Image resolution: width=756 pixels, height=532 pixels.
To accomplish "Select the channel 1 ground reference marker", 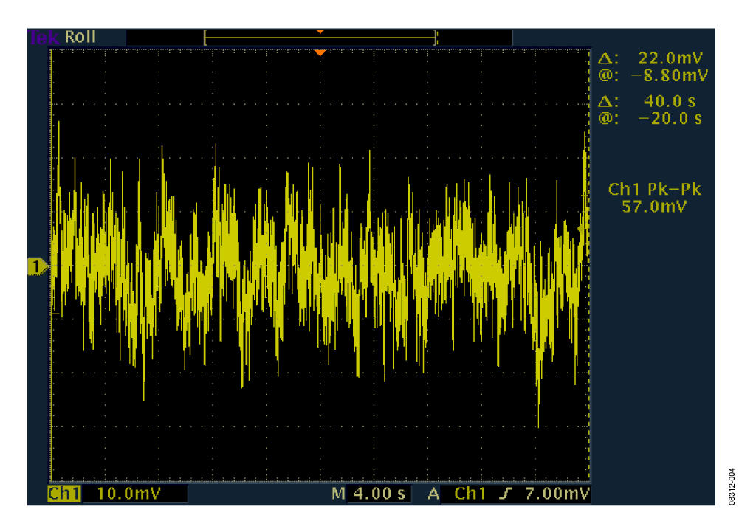I will [36, 266].
